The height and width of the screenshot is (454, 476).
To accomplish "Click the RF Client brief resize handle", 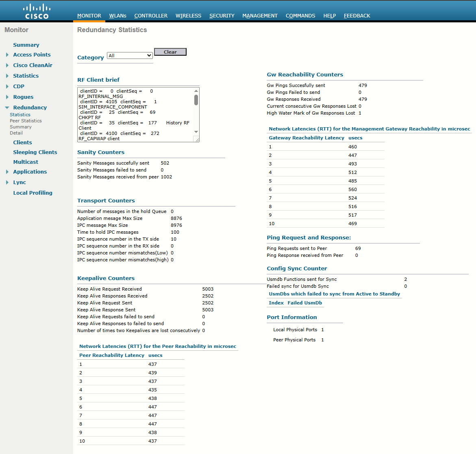I will click(197, 139).
